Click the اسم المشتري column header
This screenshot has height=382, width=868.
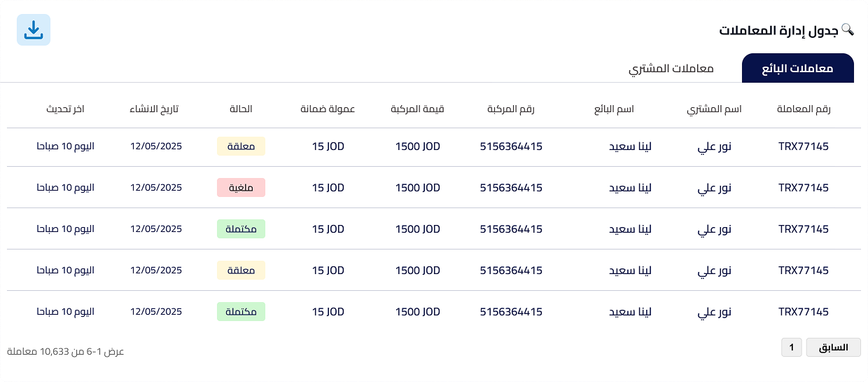pyautogui.click(x=714, y=109)
